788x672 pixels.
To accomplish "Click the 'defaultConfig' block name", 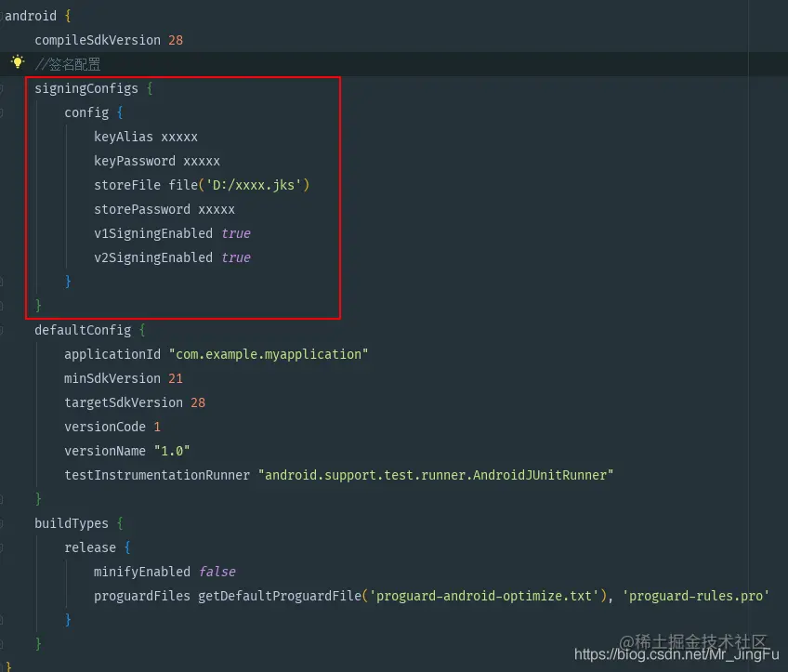I will click(x=83, y=330).
